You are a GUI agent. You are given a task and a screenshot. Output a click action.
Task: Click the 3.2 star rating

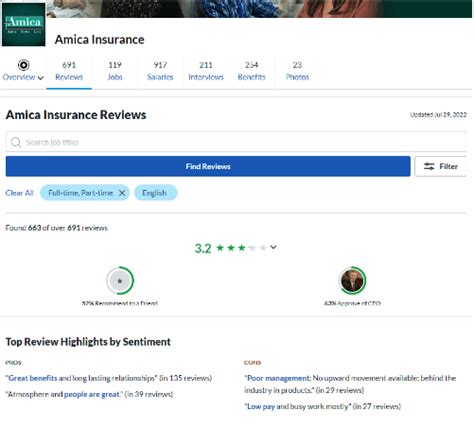pyautogui.click(x=231, y=248)
